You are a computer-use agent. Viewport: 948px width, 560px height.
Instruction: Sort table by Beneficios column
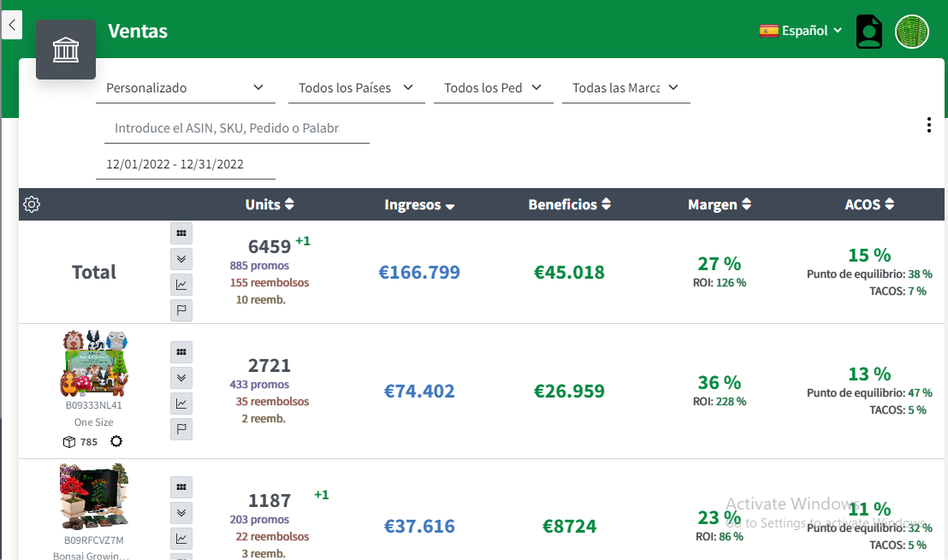[570, 204]
